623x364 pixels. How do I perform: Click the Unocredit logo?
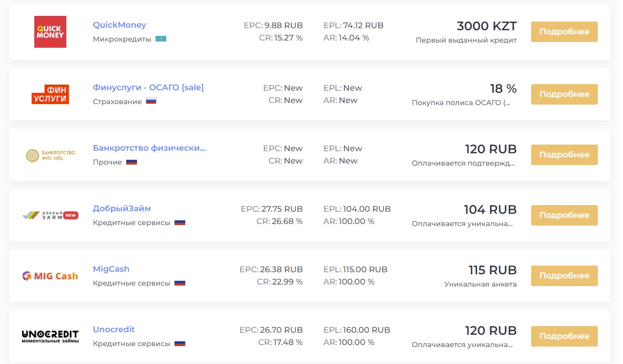(x=50, y=336)
